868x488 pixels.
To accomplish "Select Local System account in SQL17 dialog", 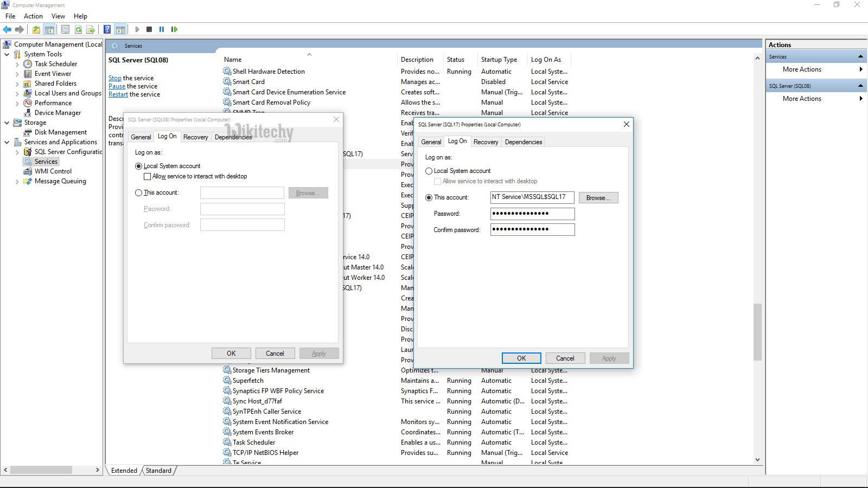I will (429, 171).
